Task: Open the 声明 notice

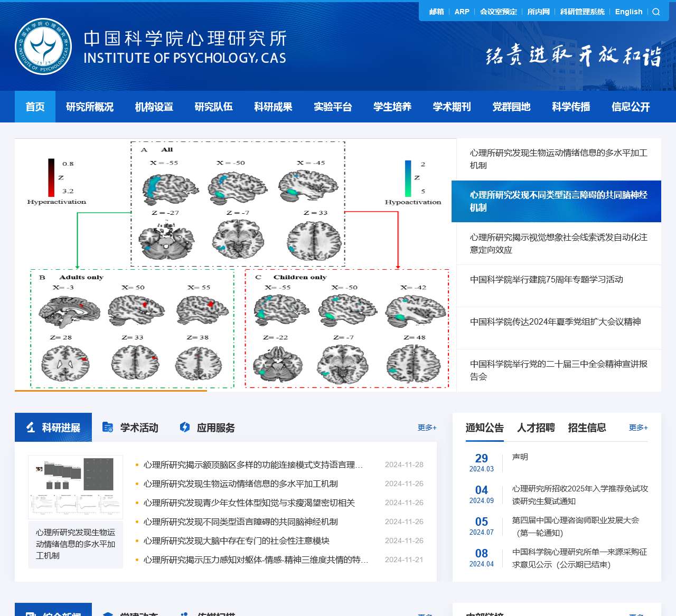Action: 520,457
